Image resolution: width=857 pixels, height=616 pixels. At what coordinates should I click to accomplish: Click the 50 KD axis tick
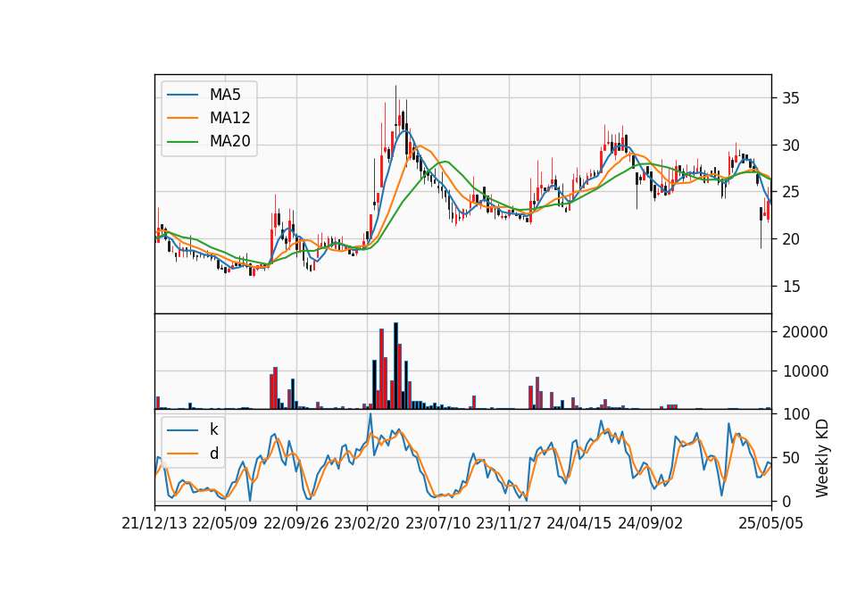pyautogui.click(x=790, y=458)
